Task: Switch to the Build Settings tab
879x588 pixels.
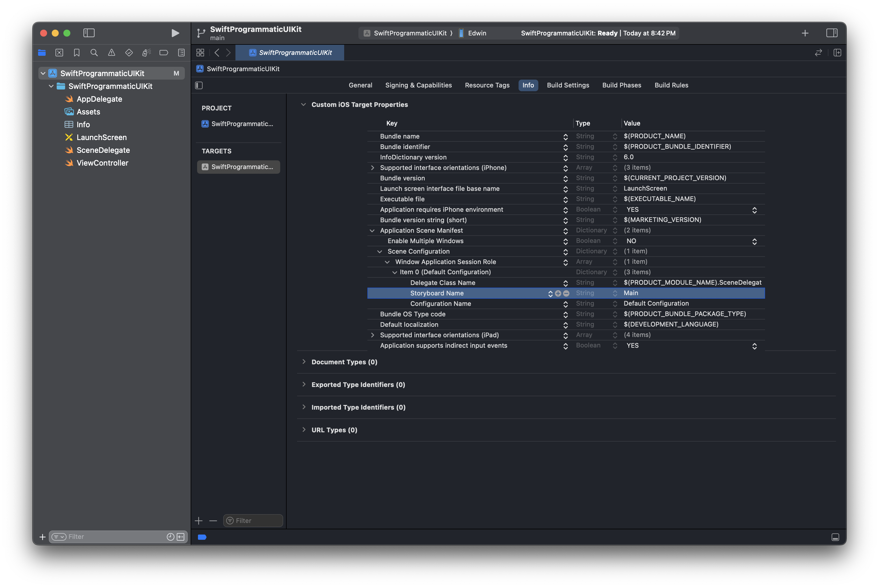Action: [x=568, y=85]
